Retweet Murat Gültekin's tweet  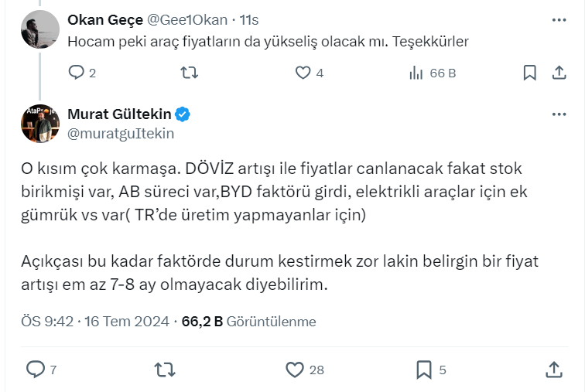pyautogui.click(x=165, y=370)
